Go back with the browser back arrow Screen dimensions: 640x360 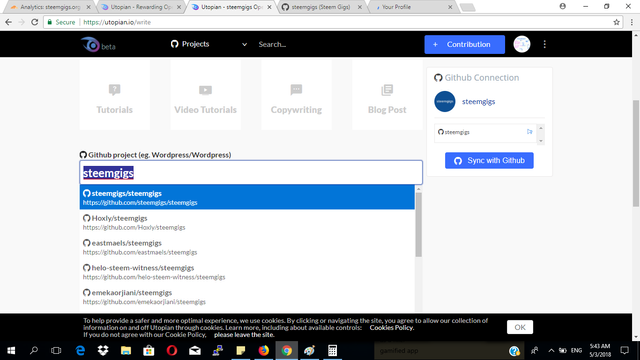(9, 22)
